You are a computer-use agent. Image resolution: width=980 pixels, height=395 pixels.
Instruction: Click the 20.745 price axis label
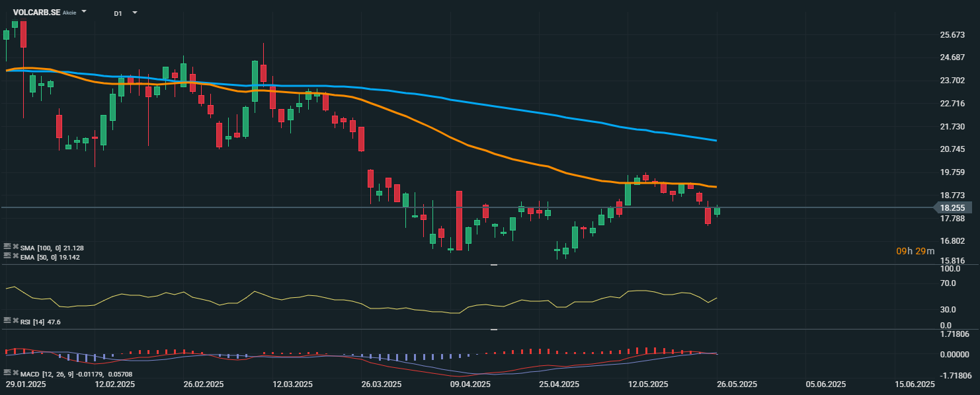[952, 149]
